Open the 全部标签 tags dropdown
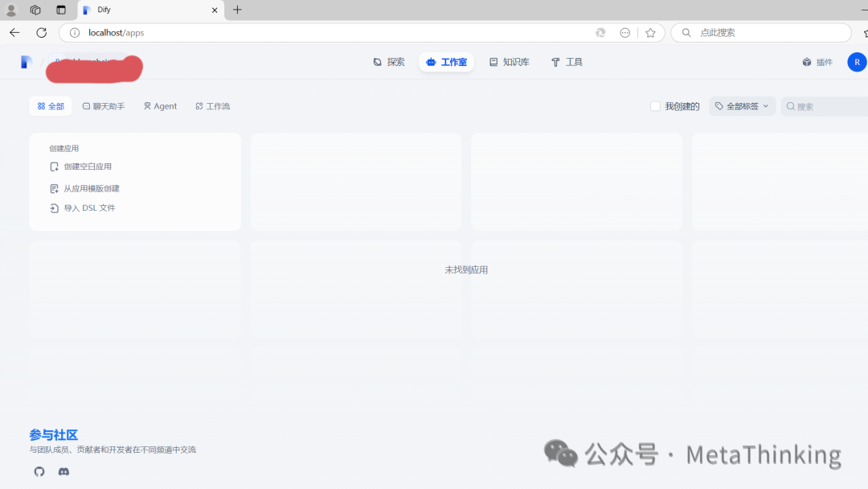Viewport: 868px width, 489px height. click(x=741, y=105)
